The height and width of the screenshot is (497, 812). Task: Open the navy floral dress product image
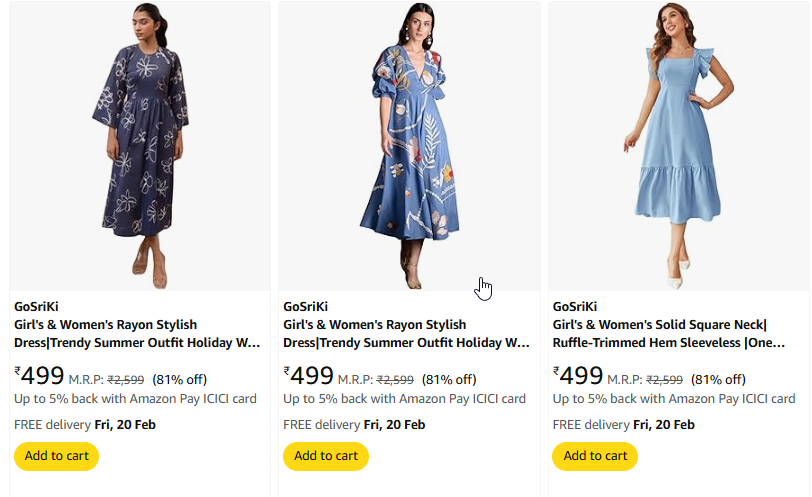(140, 145)
